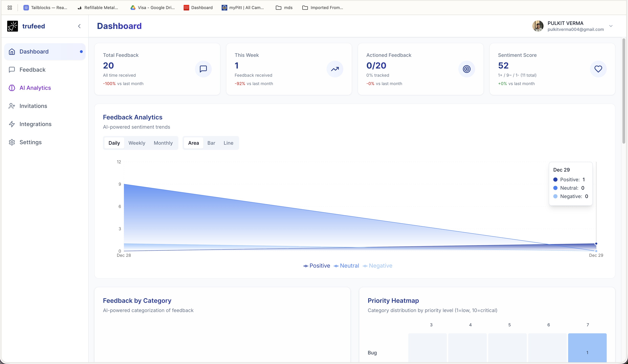628x364 pixels.
Task: Click the user profile avatar
Action: (538, 26)
